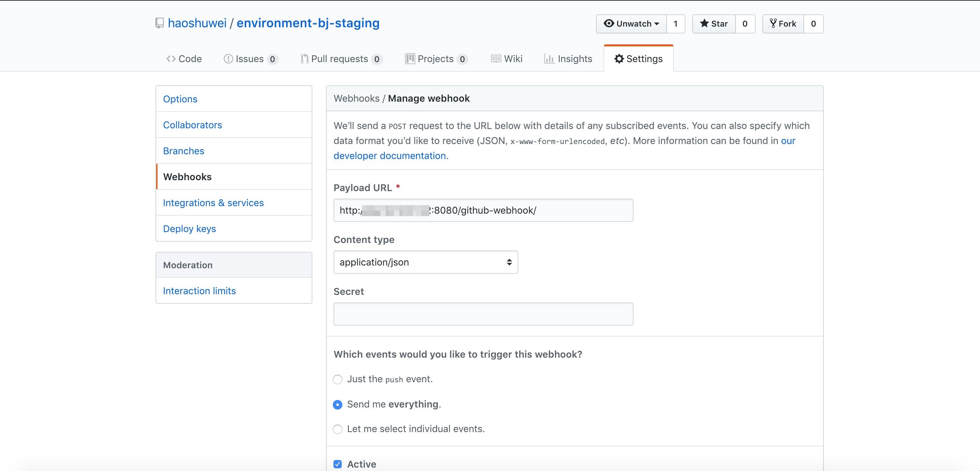Click the 'Content type' label
The width and height of the screenshot is (980, 471).
(x=364, y=240)
